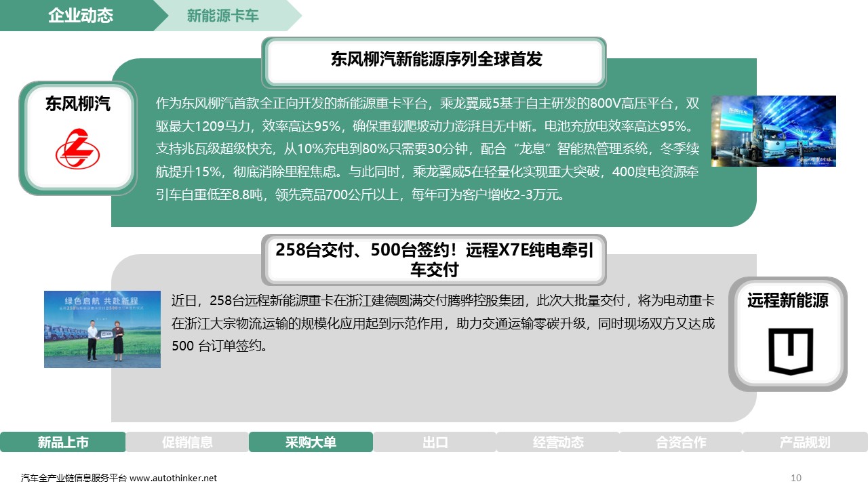The height and width of the screenshot is (488, 868).
Task: Click the 绿色启航 delivery ceremony photo
Action: [x=102, y=329]
